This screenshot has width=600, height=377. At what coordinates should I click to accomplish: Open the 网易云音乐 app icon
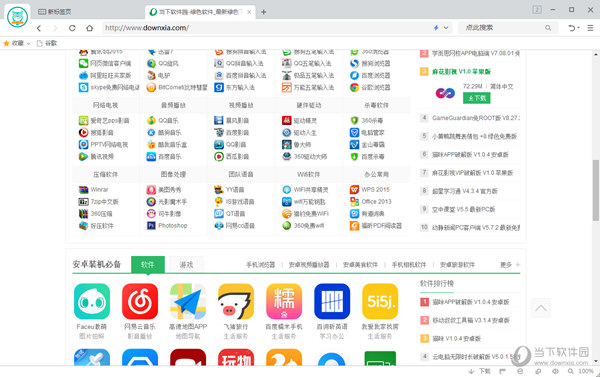pyautogui.click(x=140, y=302)
